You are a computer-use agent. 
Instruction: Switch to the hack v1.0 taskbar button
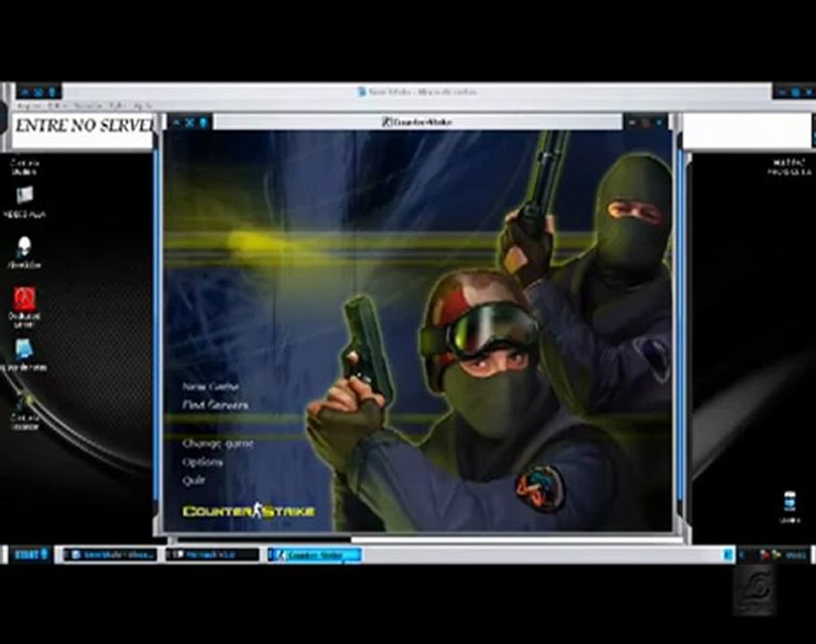[x=212, y=555]
